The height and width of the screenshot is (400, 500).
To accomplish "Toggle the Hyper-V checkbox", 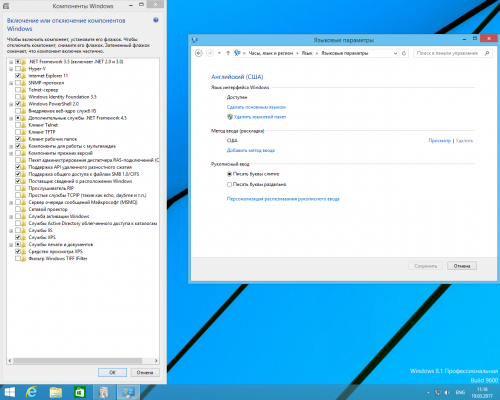I will click(x=18, y=69).
